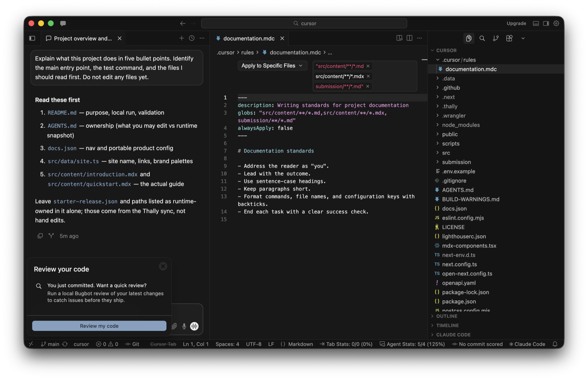Copy the chat response icon

(x=40, y=236)
